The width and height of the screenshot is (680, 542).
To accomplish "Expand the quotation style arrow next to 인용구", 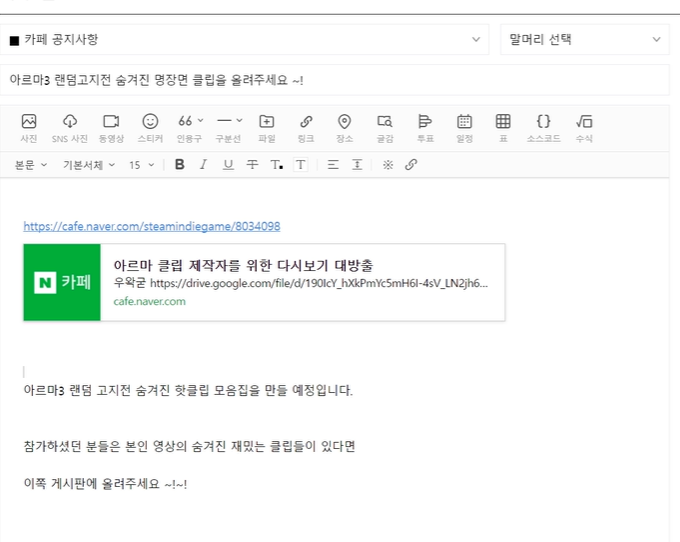I will tap(200, 120).
